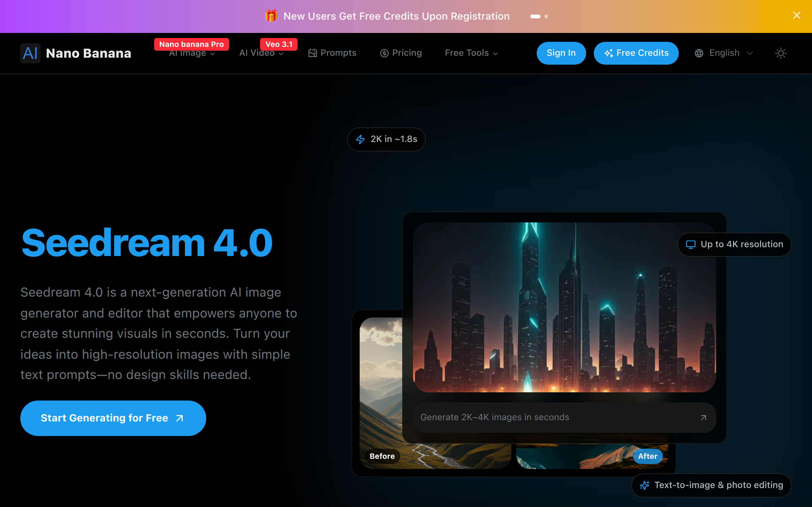Select the active carousel indicator in the banner
812x507 pixels.
535,16
